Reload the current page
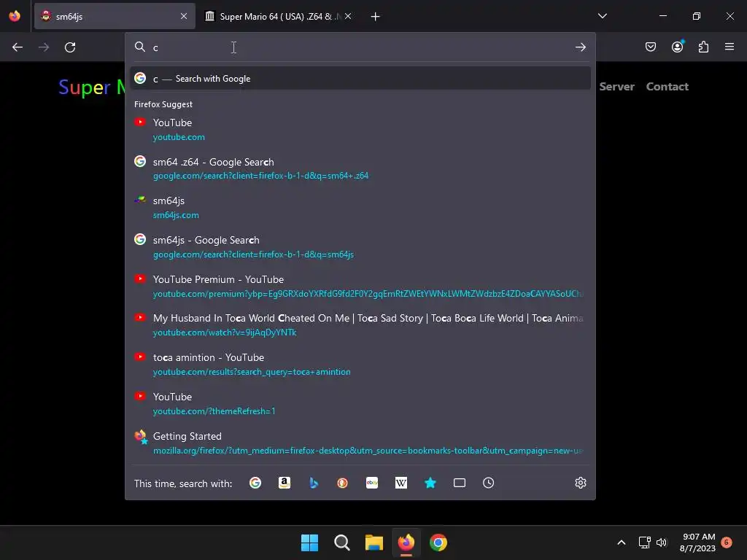The height and width of the screenshot is (560, 747). pyautogui.click(x=70, y=47)
